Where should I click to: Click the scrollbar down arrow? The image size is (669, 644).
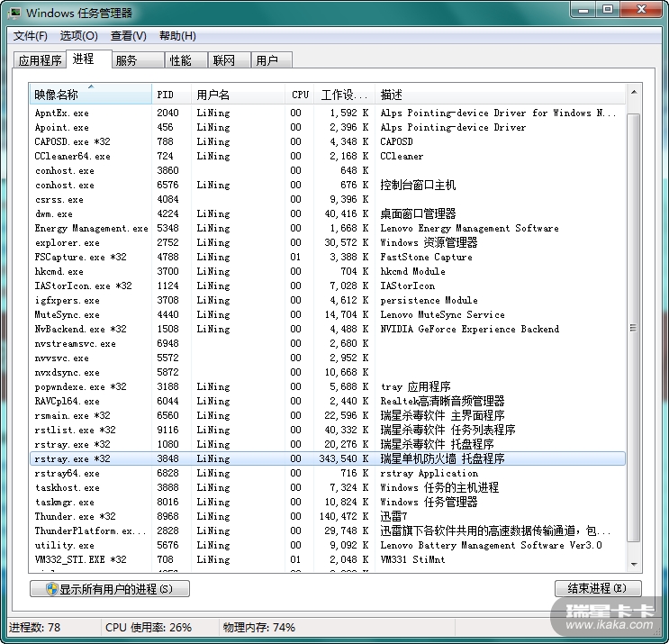pyautogui.click(x=634, y=564)
